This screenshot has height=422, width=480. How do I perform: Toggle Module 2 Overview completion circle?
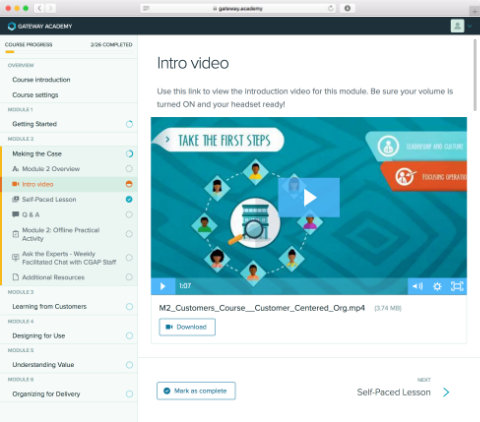click(x=129, y=169)
